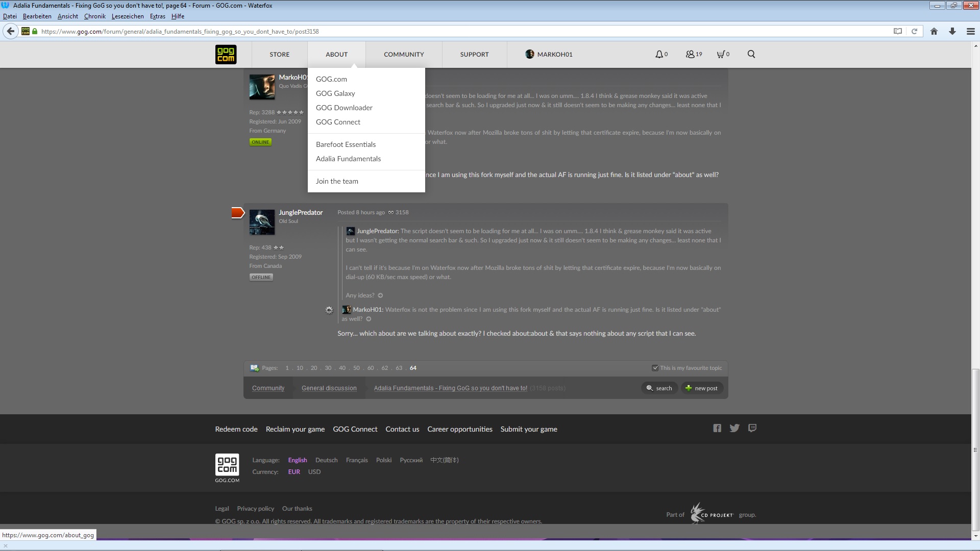Toggle 'This is my favourite topic' checkbox

[x=655, y=368]
